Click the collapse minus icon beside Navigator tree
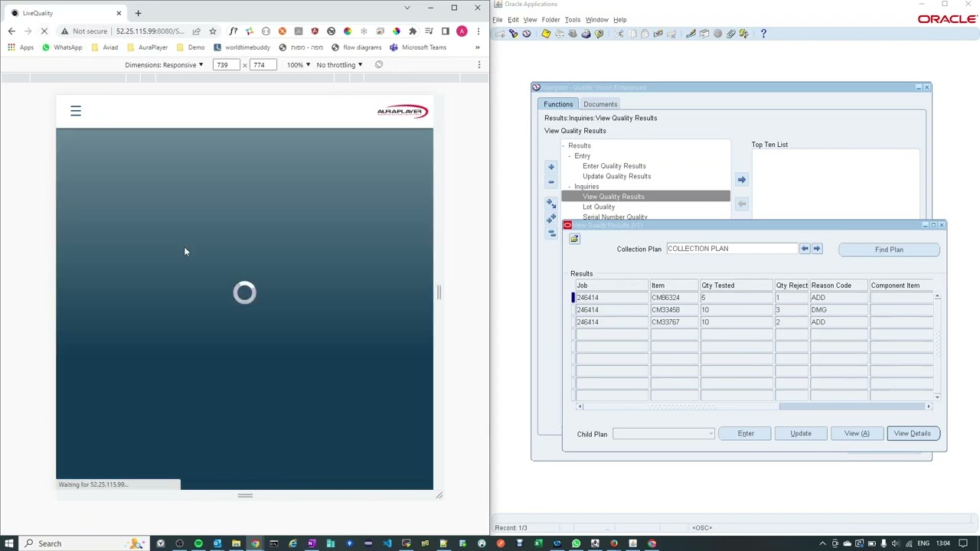The width and height of the screenshot is (980, 551). click(551, 182)
